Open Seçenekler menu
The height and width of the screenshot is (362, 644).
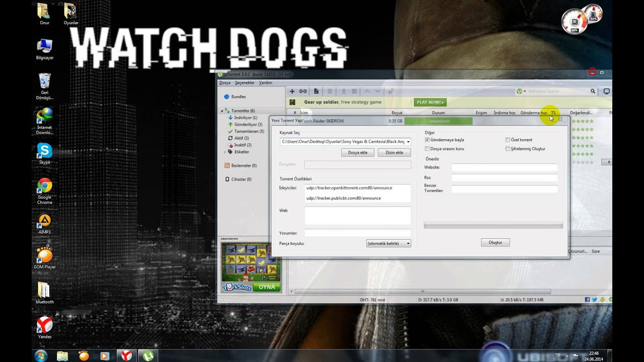(x=245, y=83)
